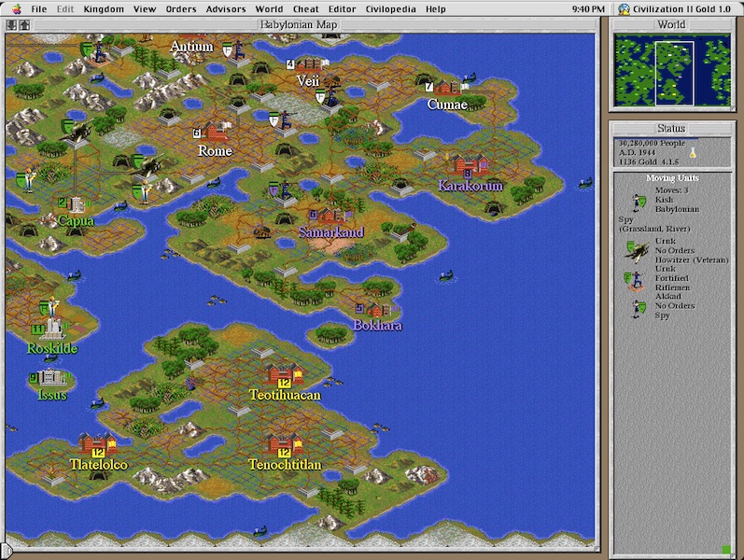Click the menu bar clock
Image resolution: width=744 pixels, height=560 pixels.
click(588, 9)
